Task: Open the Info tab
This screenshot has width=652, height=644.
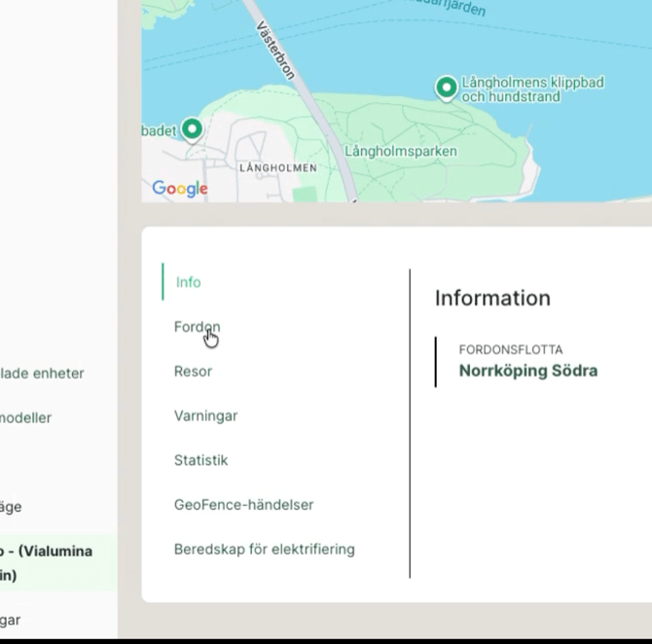Action: point(188,282)
